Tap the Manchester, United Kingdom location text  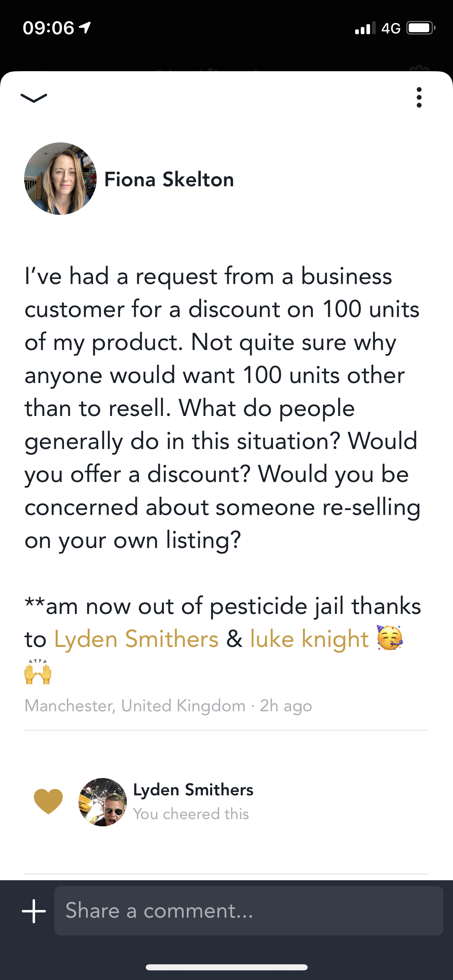(x=135, y=706)
